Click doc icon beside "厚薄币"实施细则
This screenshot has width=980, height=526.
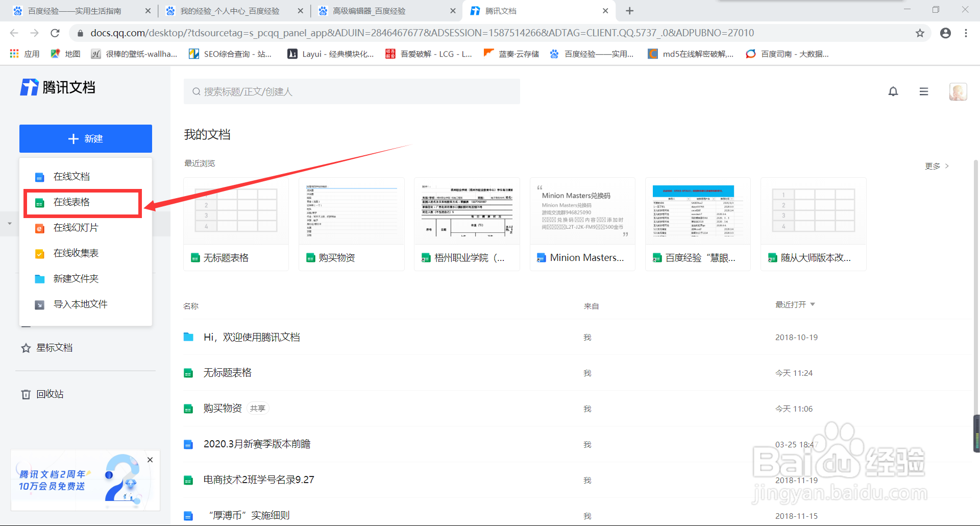tap(188, 516)
